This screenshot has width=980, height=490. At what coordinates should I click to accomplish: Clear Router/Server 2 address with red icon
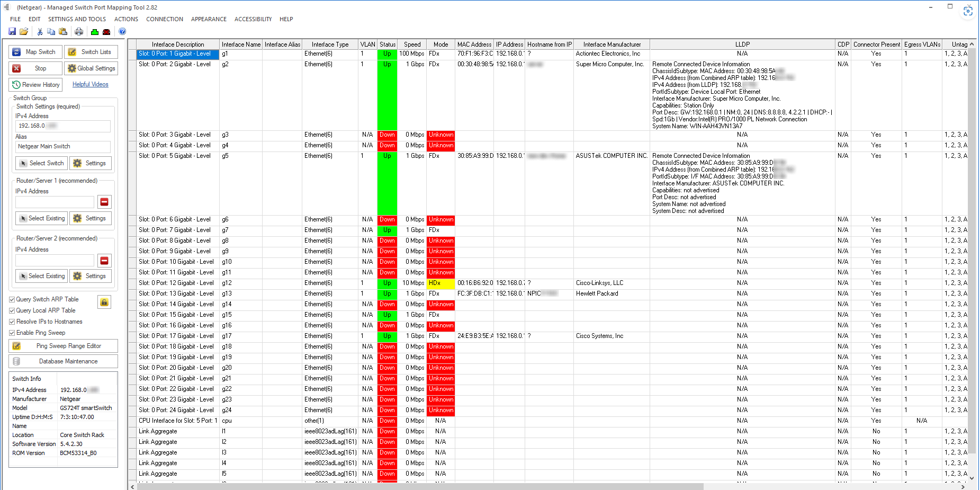coord(104,261)
